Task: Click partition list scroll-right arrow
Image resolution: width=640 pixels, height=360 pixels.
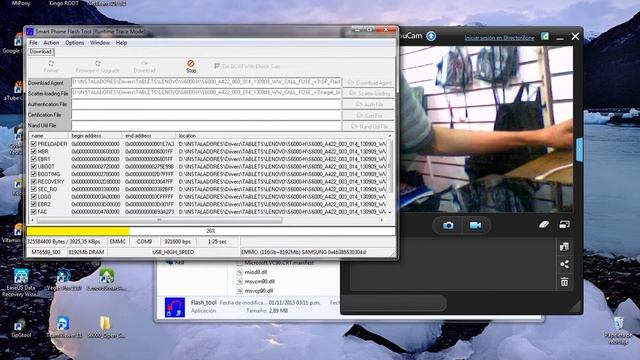Action: click(382, 220)
